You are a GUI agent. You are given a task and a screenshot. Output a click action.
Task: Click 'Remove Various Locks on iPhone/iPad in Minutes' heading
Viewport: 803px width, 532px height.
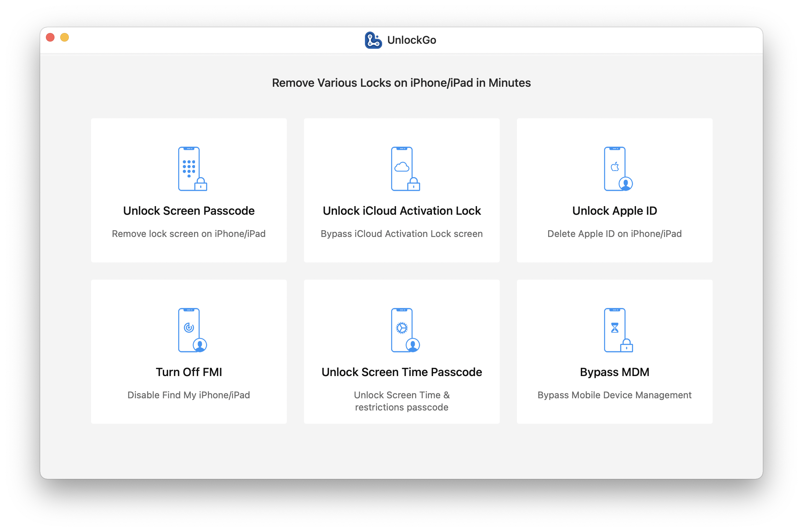pos(401,83)
